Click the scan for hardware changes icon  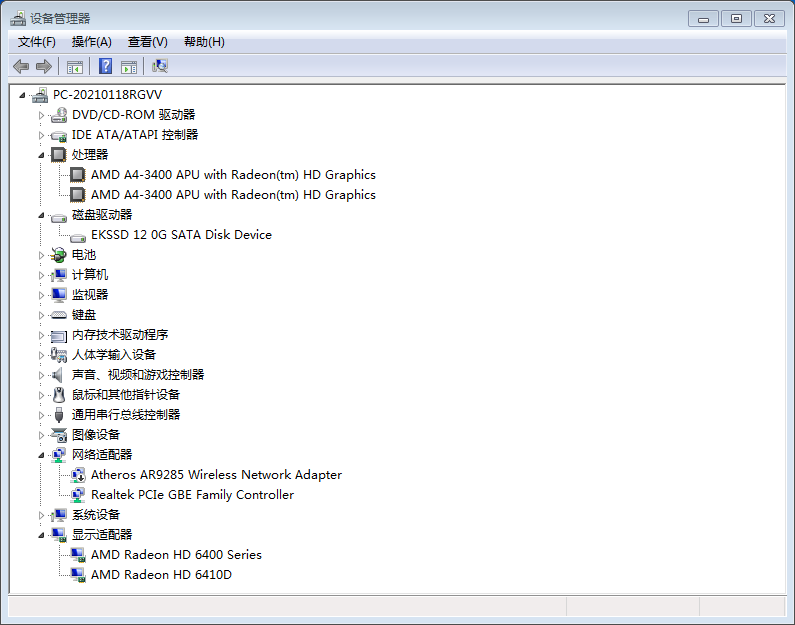tap(160, 66)
